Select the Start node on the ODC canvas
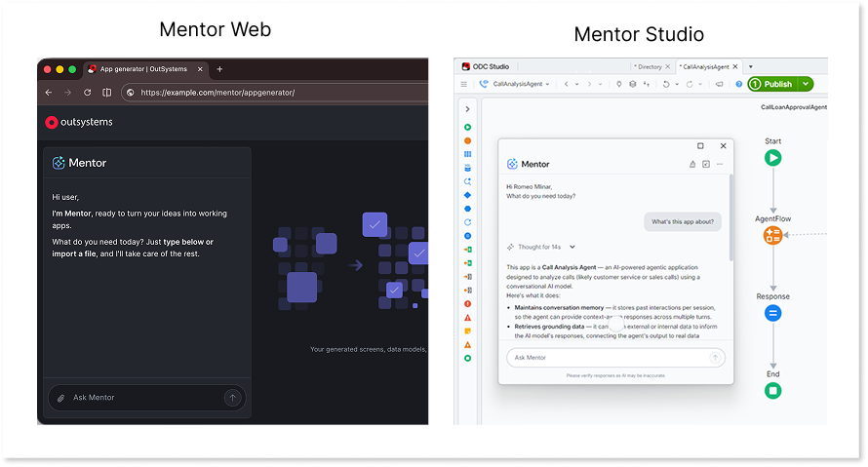This screenshot has width=868, height=467. [x=772, y=158]
